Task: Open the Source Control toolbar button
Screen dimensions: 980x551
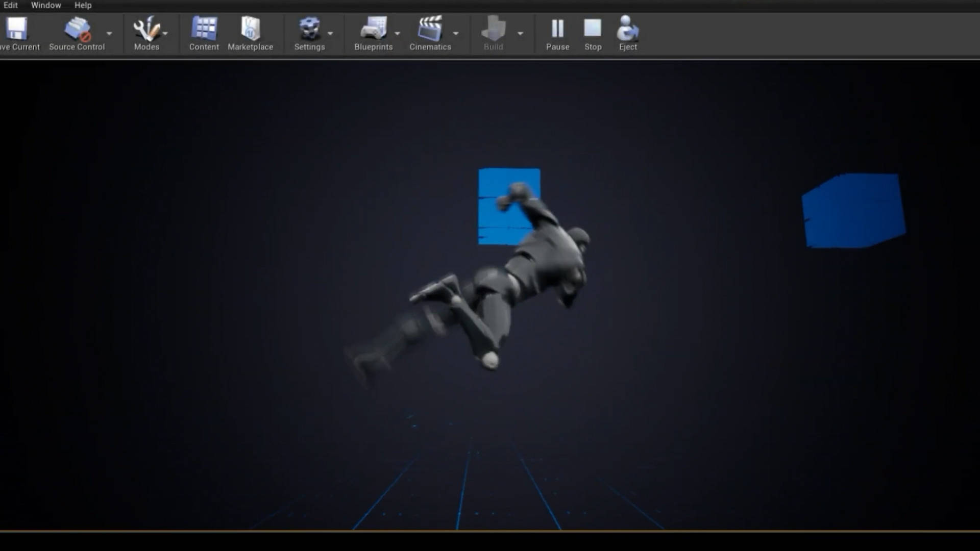Action: (77, 34)
